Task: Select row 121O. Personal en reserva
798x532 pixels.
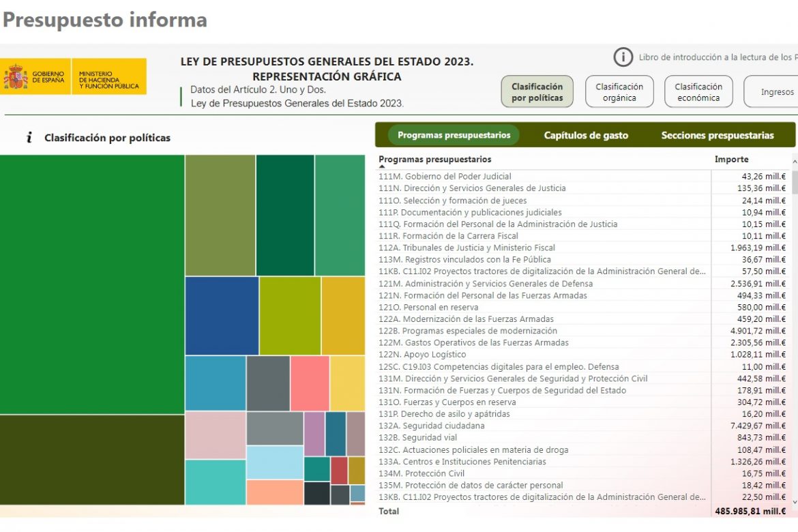Action: click(583, 307)
